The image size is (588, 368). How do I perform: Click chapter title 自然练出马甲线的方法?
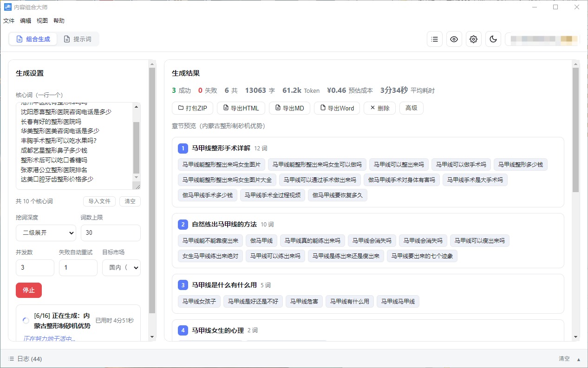[224, 225]
